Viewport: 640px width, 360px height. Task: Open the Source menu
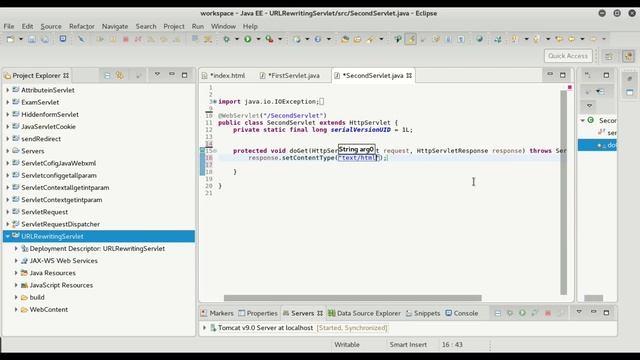[51, 26]
